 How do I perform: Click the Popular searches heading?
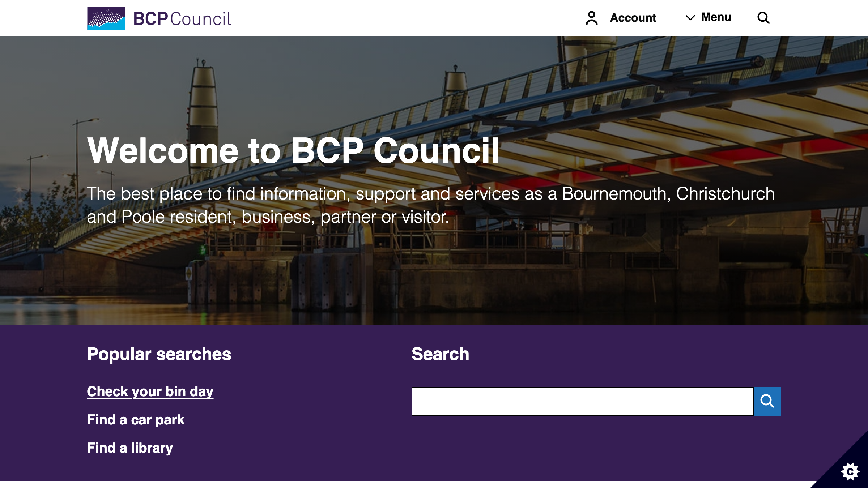[159, 354]
